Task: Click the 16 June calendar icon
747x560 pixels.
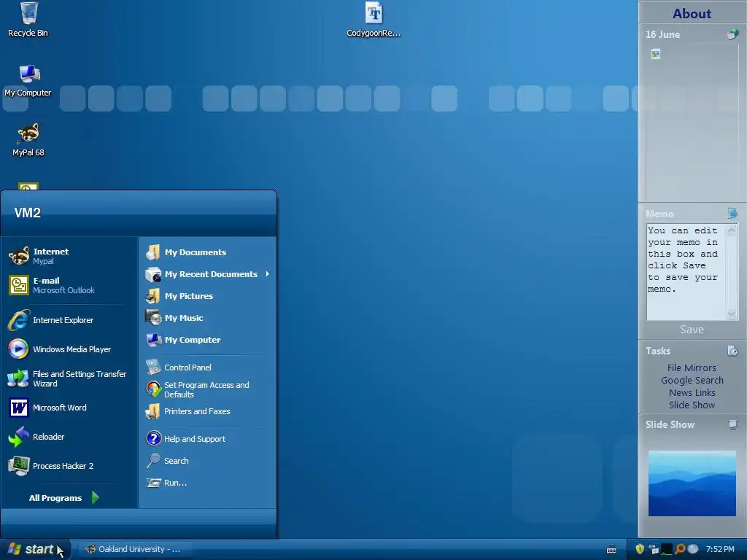Action: tap(732, 34)
